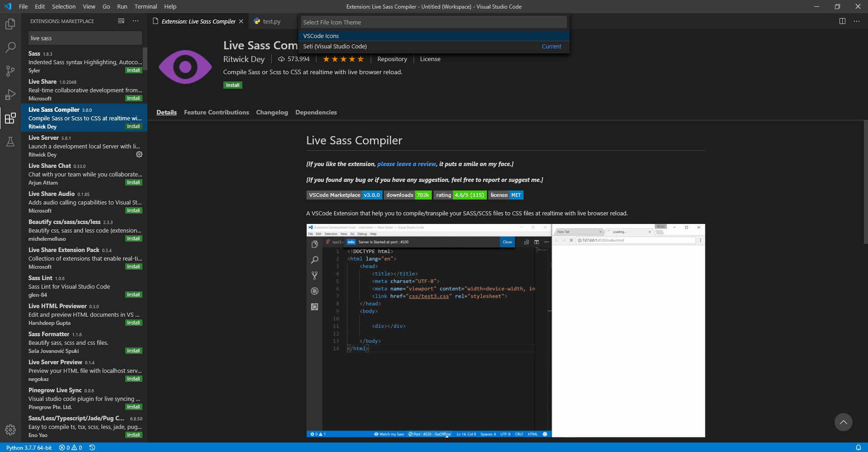Click the Live Server manage gear icon
This screenshot has width=868, height=452.
pos(139,154)
